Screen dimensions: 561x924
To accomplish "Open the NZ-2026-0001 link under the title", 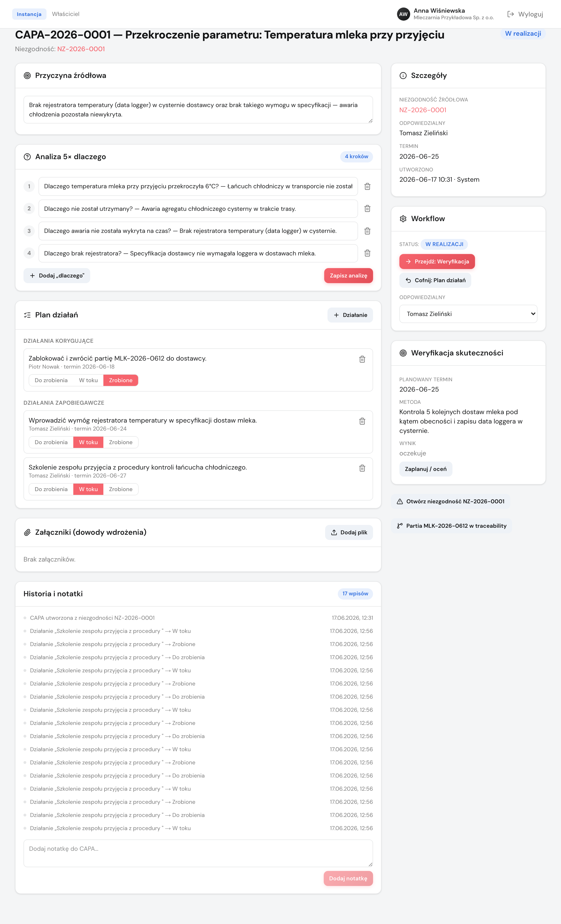I will click(x=81, y=49).
